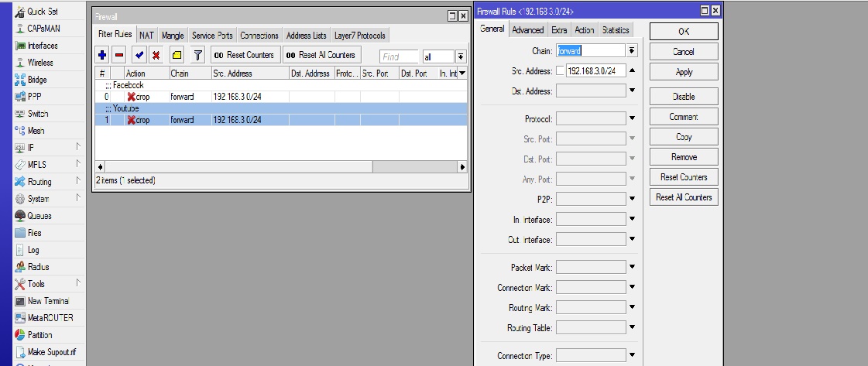
Task: Open PPP menu
Action: [34, 97]
